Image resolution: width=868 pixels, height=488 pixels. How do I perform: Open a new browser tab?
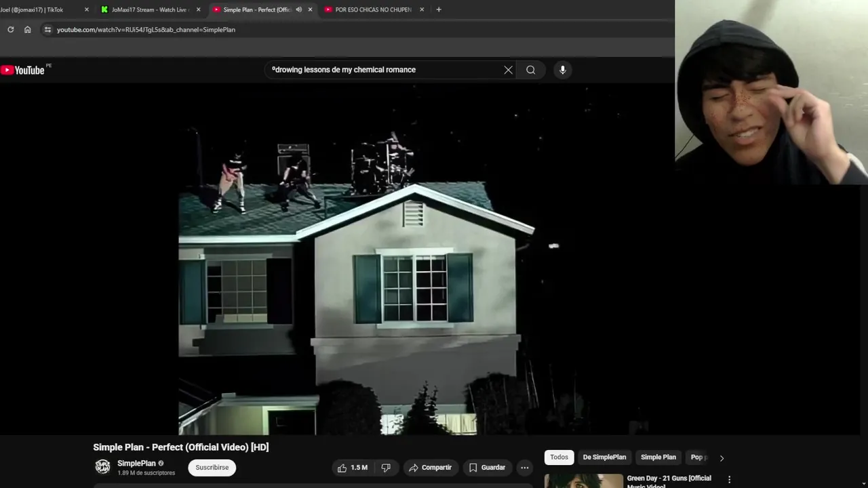(x=439, y=9)
